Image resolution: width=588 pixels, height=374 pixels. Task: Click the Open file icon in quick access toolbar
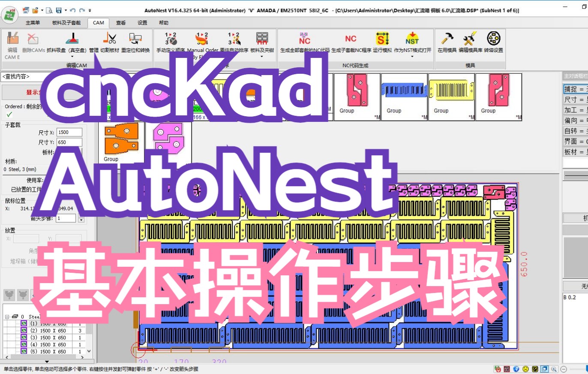[35, 9]
